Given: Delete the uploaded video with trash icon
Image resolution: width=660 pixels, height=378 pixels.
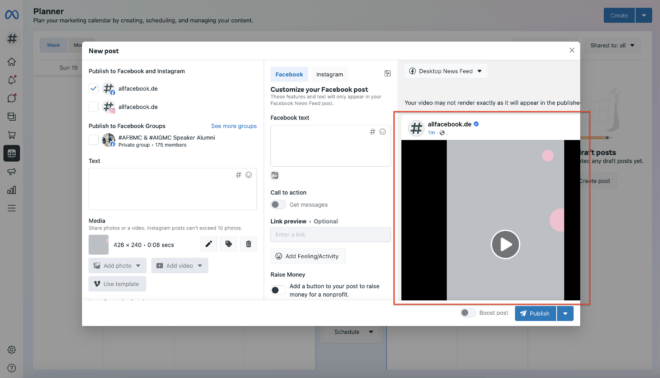Looking at the screenshot, I should [x=248, y=244].
